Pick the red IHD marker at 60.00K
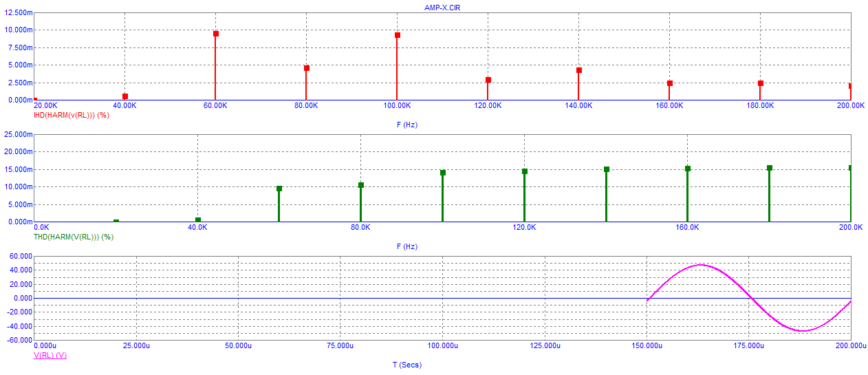The image size is (868, 375). pos(215,34)
